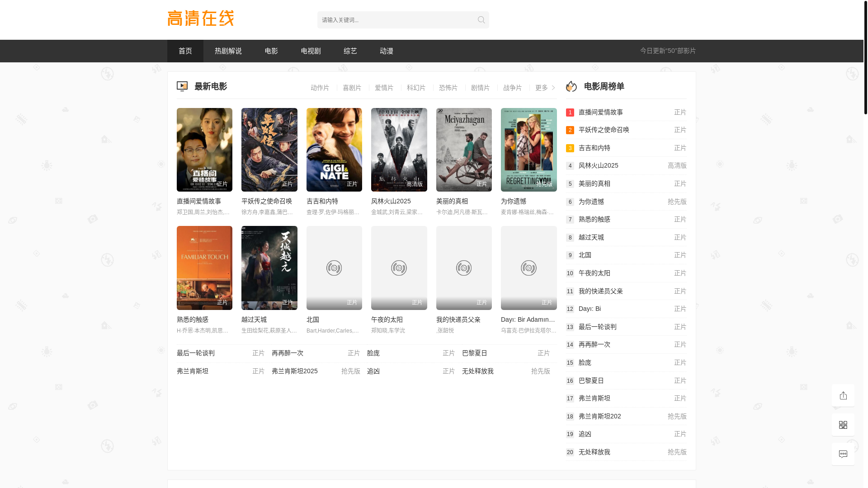Click placeholder play icon for 我的快递员父亲
The height and width of the screenshot is (488, 868).
coord(464,268)
